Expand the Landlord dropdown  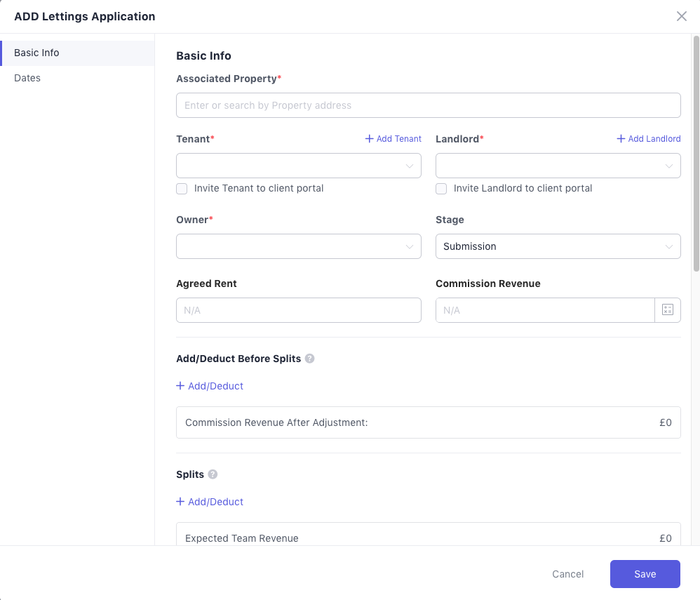(558, 166)
